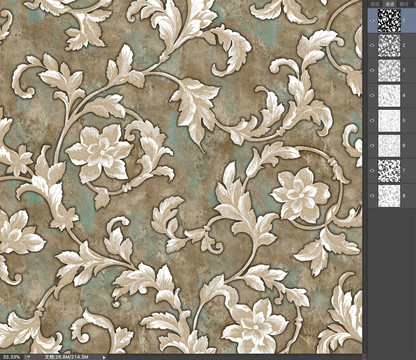Click the channel name "7"
416x360 pixels.
click(x=404, y=170)
